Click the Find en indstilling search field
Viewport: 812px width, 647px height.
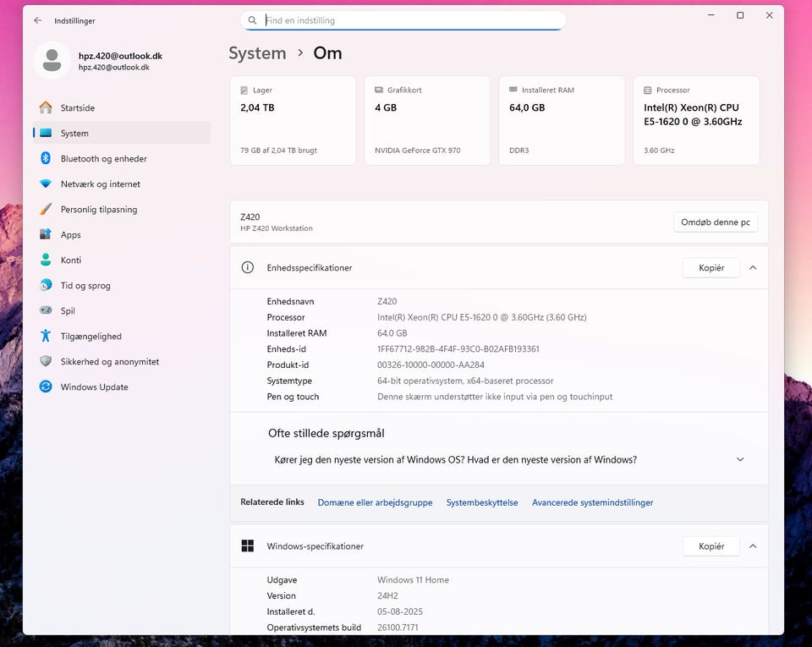[x=410, y=20]
